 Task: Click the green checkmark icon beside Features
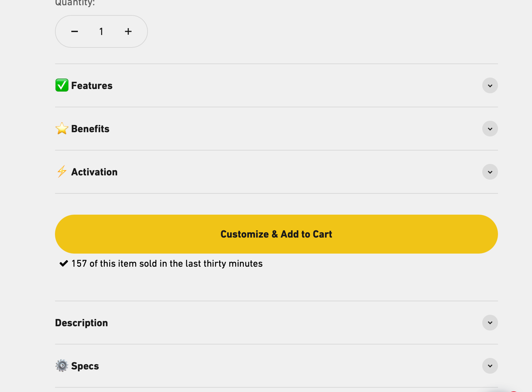click(62, 85)
